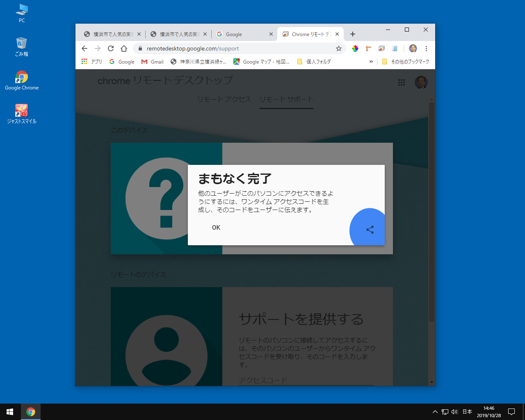This screenshot has height=420, width=525.
Task: Click the Chrome taskbar icon
Action: click(31, 412)
